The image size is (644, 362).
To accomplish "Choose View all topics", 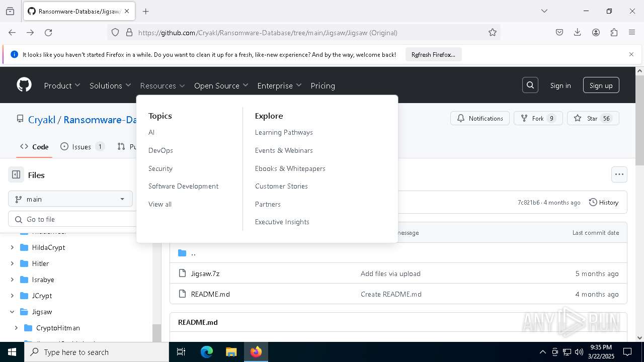I will tap(160, 204).
